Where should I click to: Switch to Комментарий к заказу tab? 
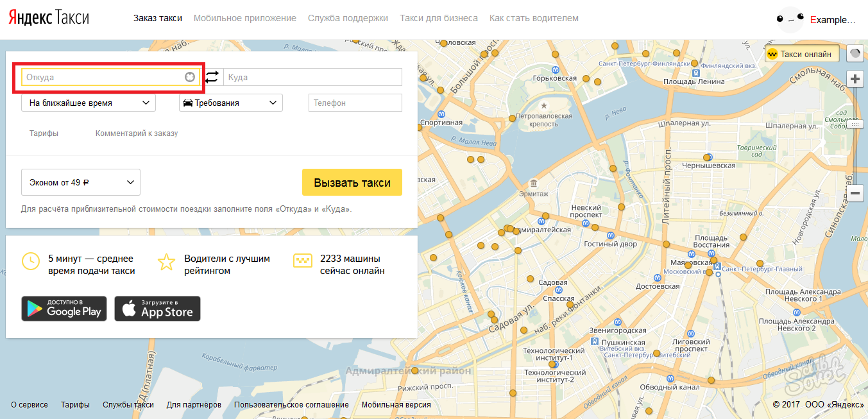(x=137, y=133)
